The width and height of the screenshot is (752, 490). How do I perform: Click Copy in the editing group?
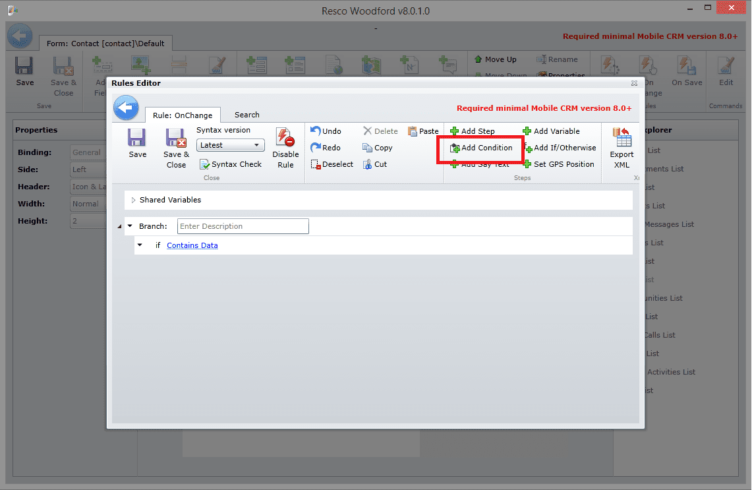coord(377,148)
